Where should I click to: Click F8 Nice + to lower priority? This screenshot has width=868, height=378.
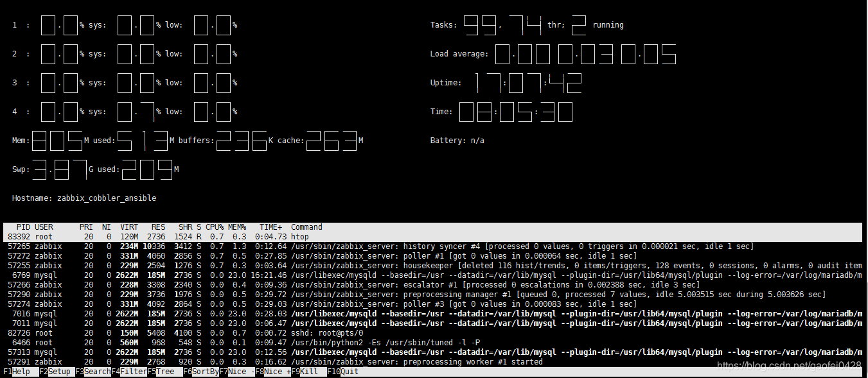pos(272,372)
